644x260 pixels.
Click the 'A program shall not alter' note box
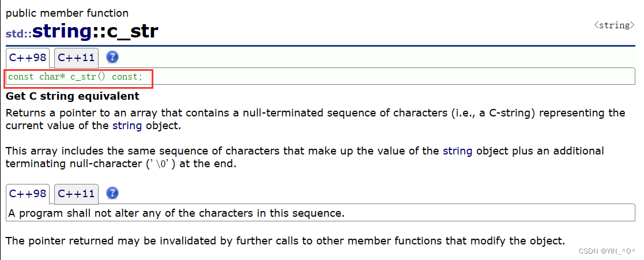point(176,213)
